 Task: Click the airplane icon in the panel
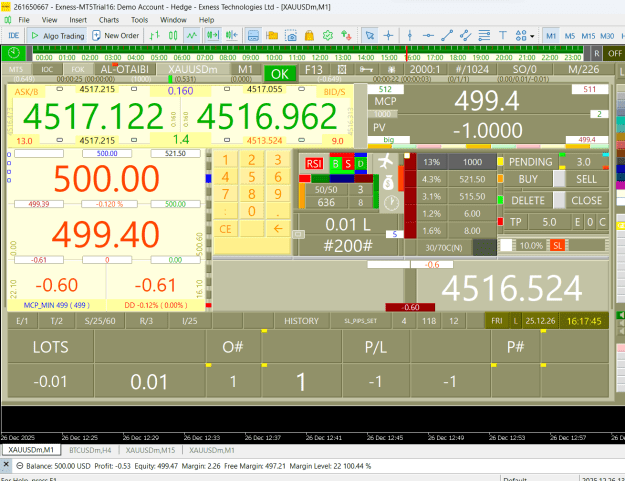(386, 161)
